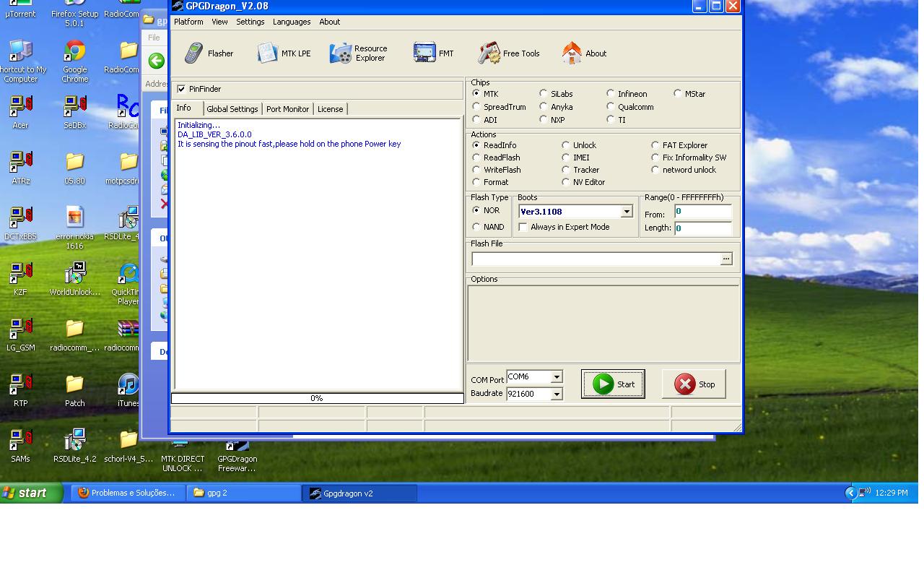Open the About menu in menu bar

[x=330, y=22]
